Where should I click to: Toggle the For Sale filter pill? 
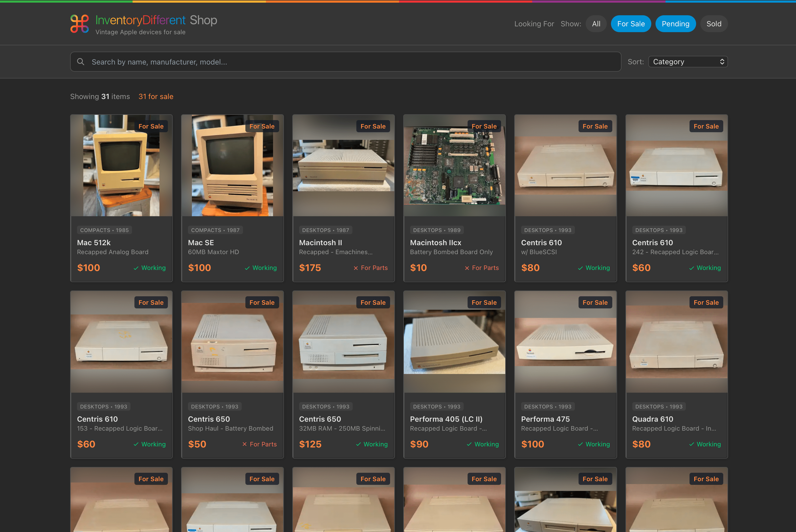point(631,24)
